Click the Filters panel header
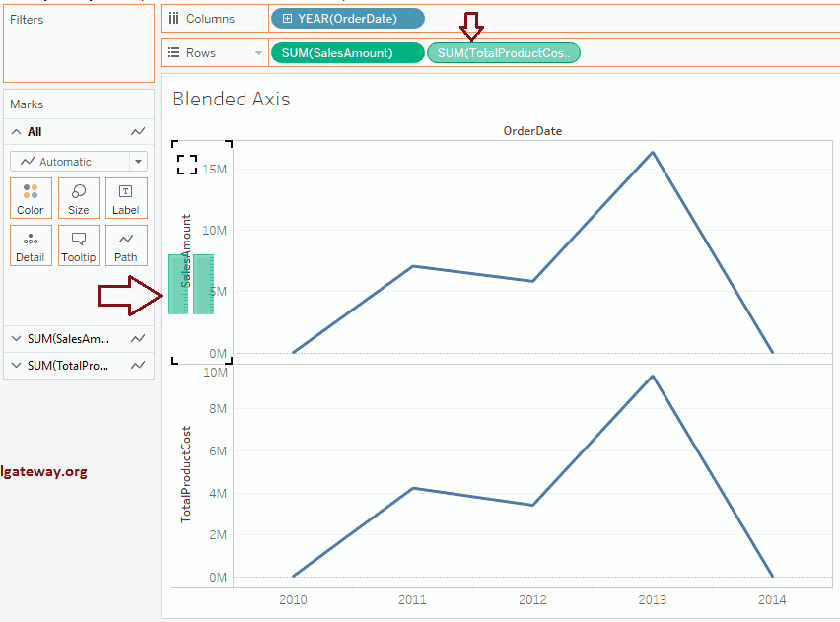 (27, 19)
